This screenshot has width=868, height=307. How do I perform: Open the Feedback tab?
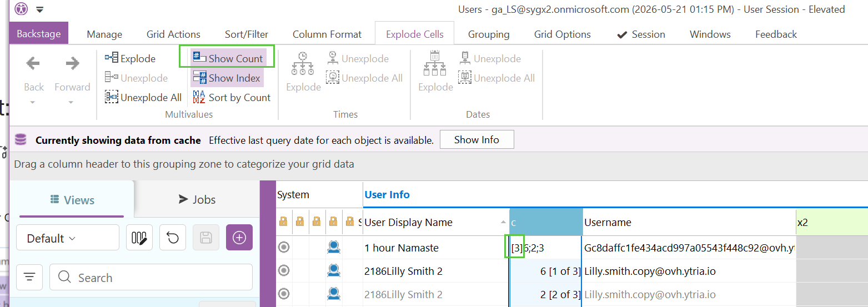click(x=776, y=34)
